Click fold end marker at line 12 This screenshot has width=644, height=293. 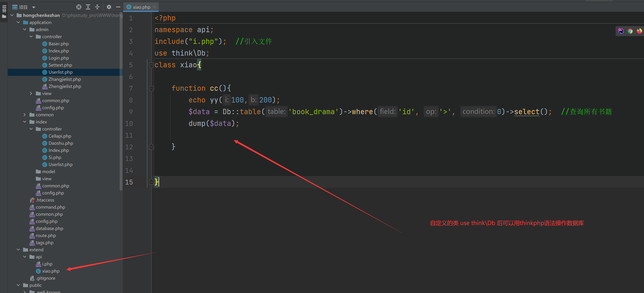[151, 147]
